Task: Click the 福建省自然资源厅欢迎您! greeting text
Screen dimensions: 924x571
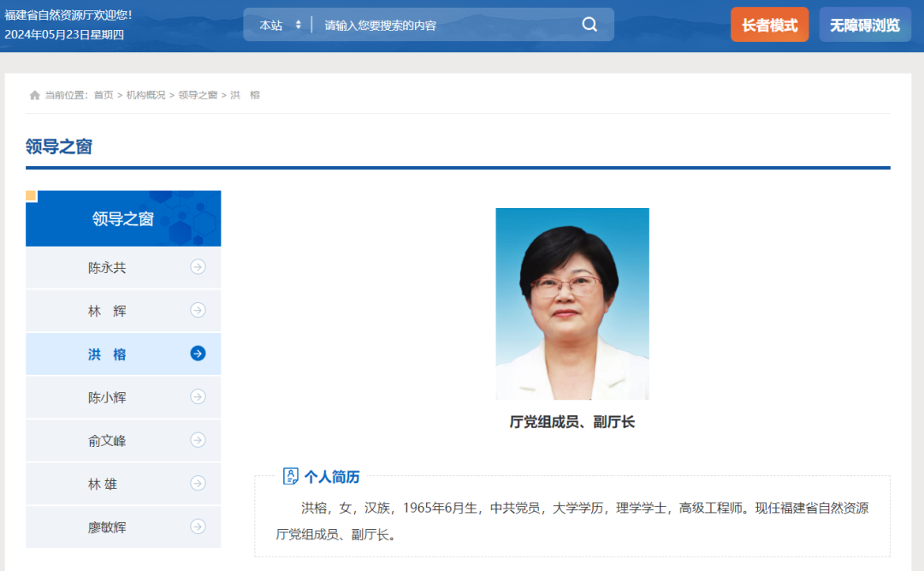Action: click(x=68, y=15)
